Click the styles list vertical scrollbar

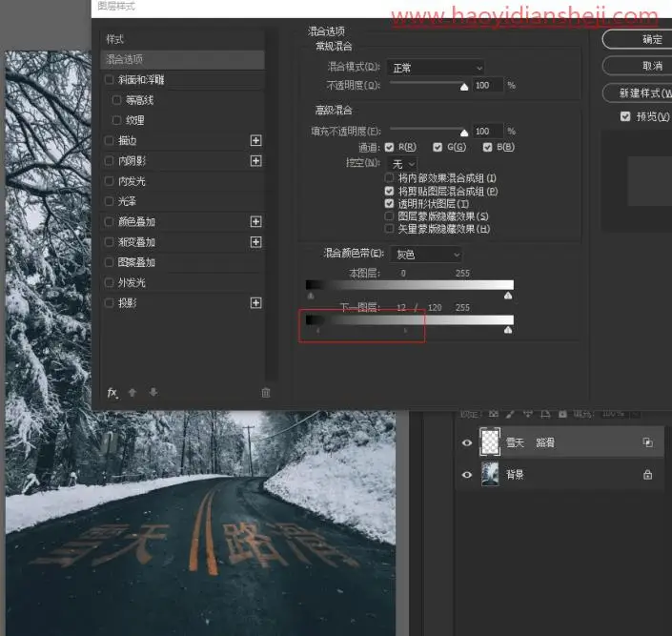(x=270, y=204)
